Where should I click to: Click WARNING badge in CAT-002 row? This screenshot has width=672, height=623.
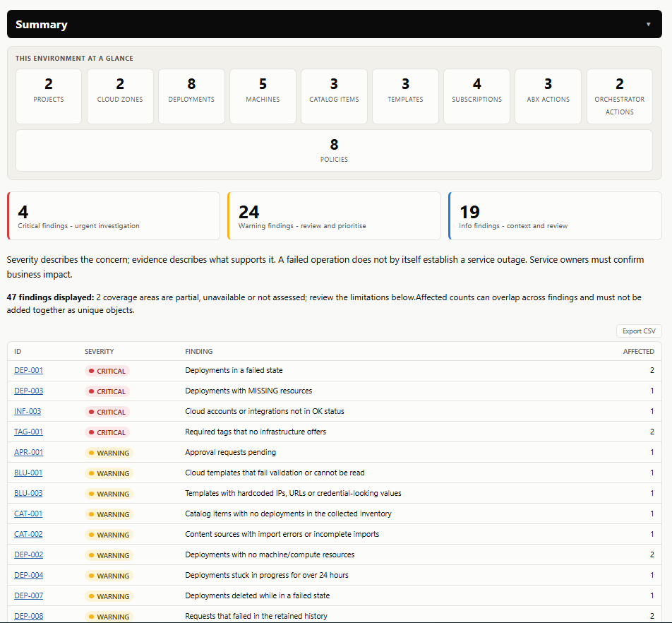tap(109, 535)
